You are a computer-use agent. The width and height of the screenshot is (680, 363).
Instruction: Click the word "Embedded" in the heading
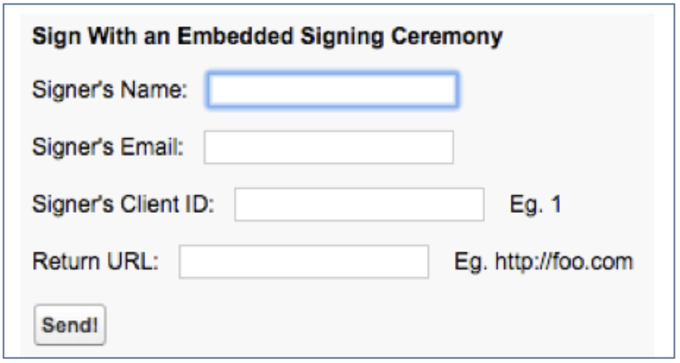pos(235,36)
